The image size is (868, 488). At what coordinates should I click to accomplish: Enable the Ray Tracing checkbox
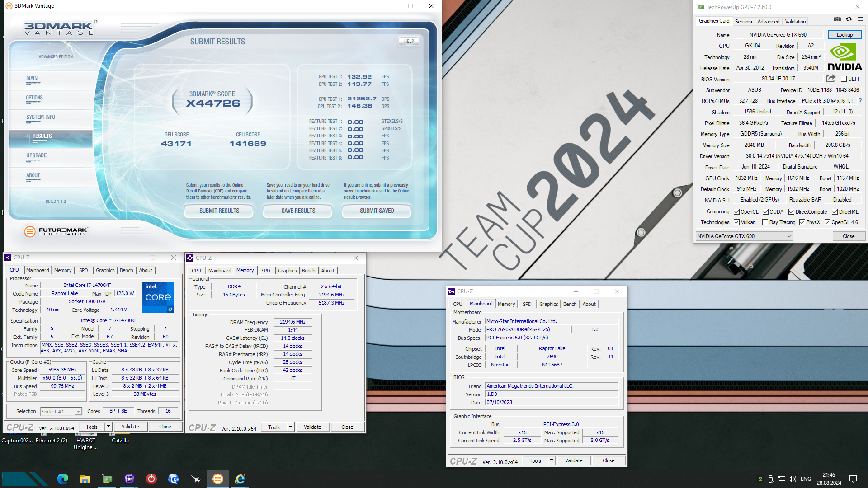[x=765, y=222]
